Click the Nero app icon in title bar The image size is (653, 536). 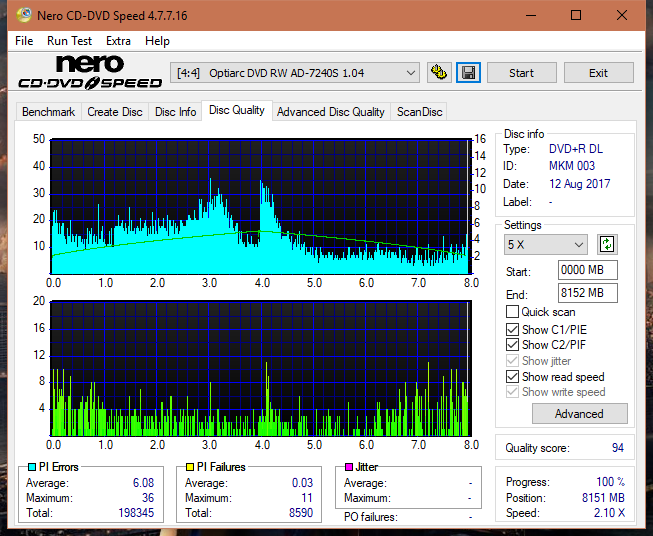24,15
